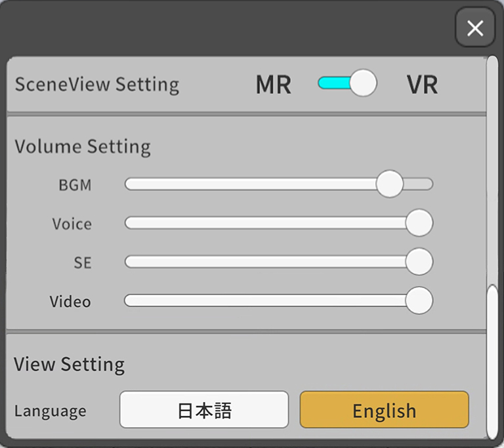
Task: Click the middle of SE slider track
Action: click(269, 262)
